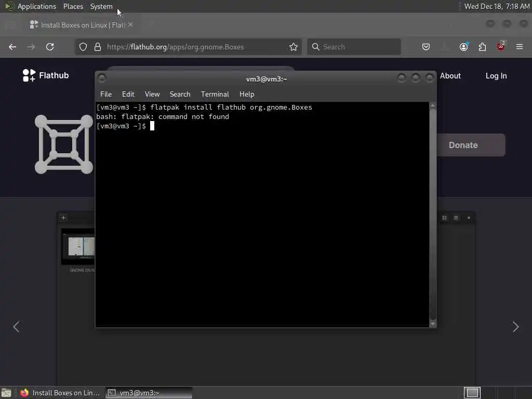Open the terminal Help menu
532x399 pixels.
point(247,95)
